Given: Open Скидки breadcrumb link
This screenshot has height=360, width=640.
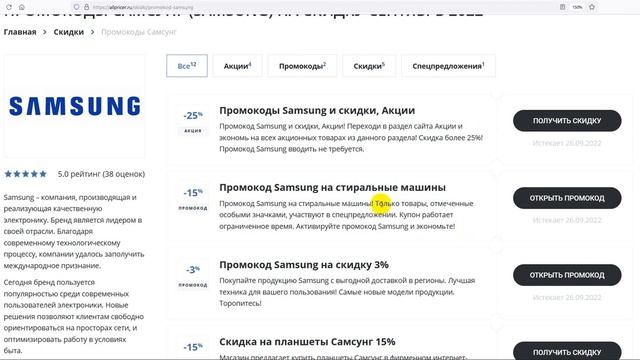Looking at the screenshot, I should tap(69, 32).
